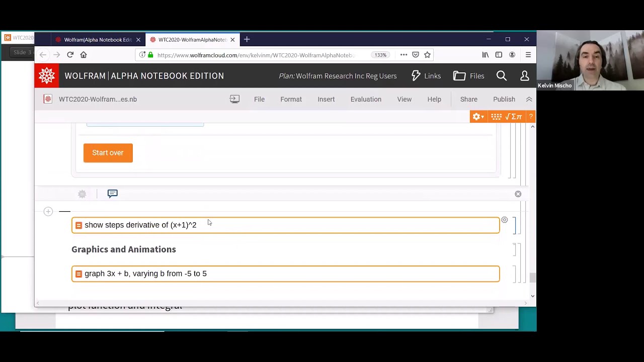Open the Format menu
The height and width of the screenshot is (362, 644).
click(x=291, y=99)
